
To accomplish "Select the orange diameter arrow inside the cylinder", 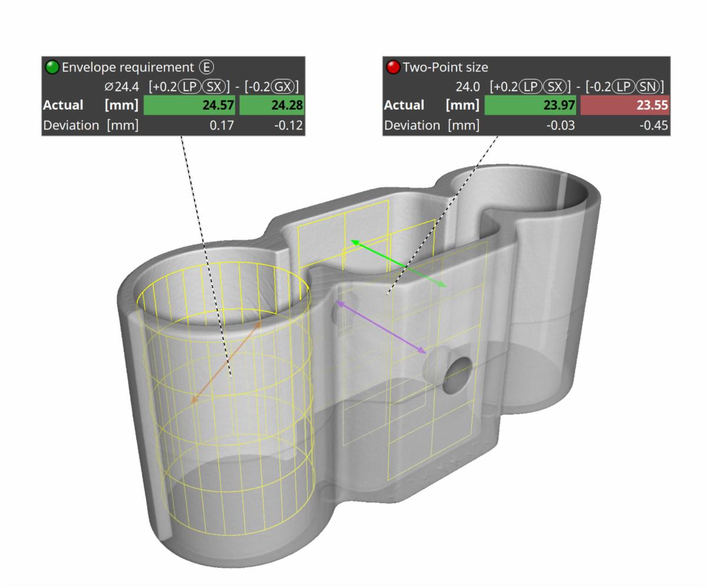I will [x=226, y=362].
